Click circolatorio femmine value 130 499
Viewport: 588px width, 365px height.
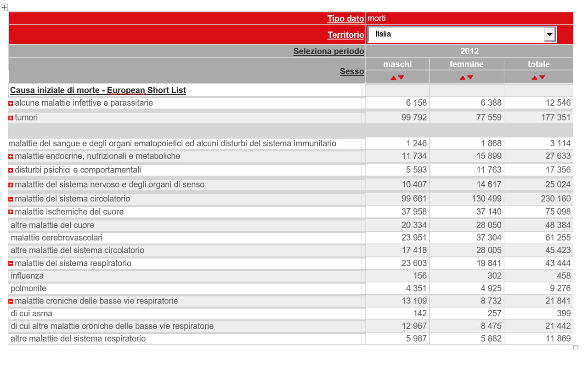point(486,199)
